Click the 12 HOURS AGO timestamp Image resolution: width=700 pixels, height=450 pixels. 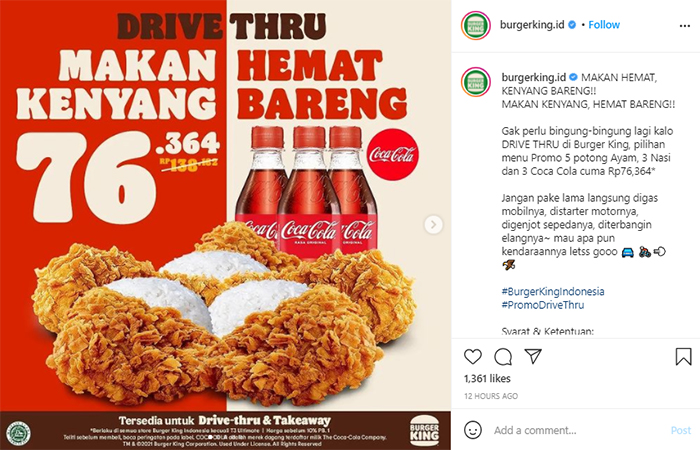click(x=491, y=396)
